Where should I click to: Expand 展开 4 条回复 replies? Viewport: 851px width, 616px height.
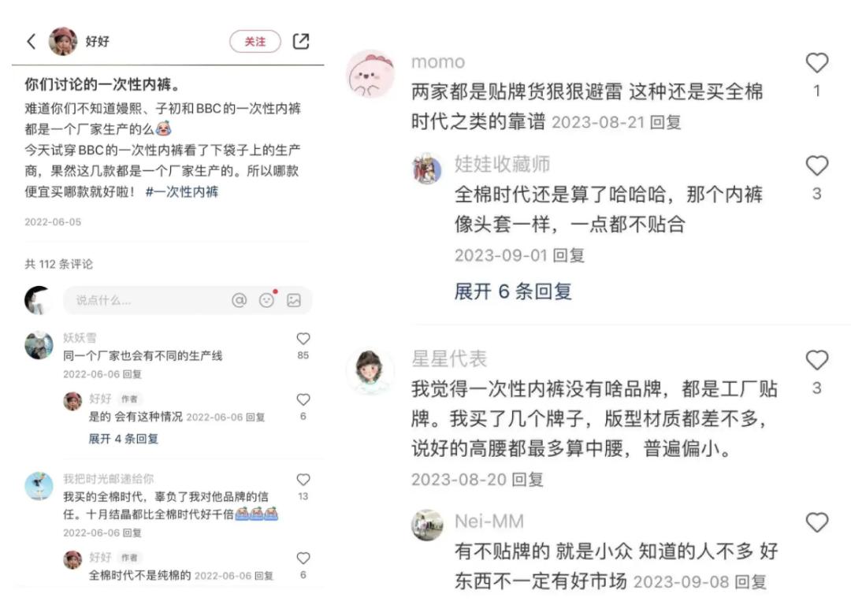(x=123, y=439)
